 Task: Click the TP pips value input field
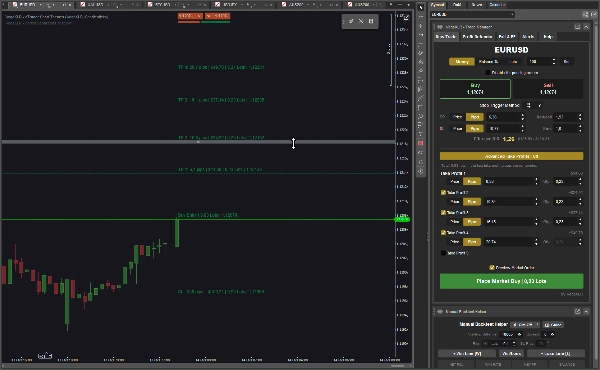(x=502, y=117)
